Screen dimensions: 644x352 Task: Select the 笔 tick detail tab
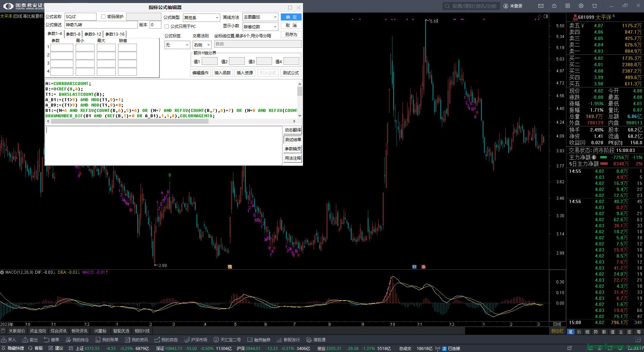571,331
